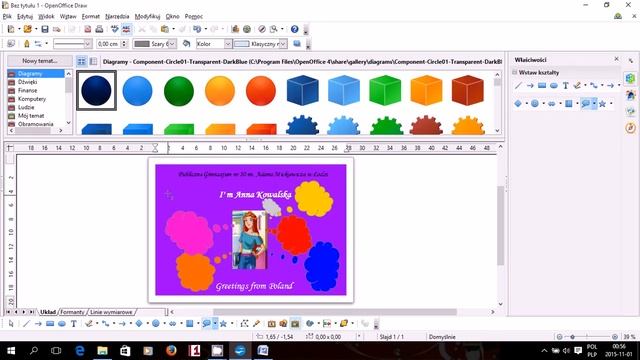The image size is (640, 360).
Task: Select the Finanse gallery theme
Action: pyautogui.click(x=27, y=91)
